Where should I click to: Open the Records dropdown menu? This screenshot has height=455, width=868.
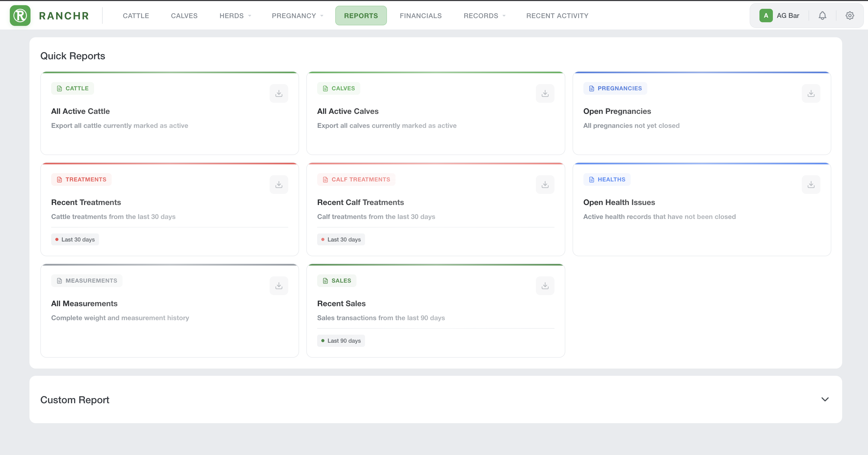[484, 16]
